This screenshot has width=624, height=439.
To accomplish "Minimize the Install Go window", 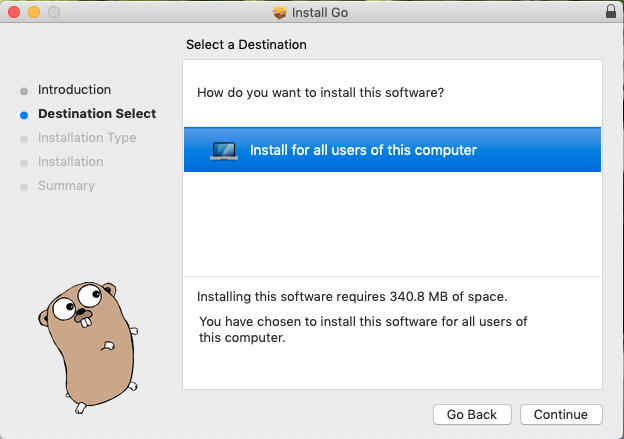I will [x=34, y=12].
